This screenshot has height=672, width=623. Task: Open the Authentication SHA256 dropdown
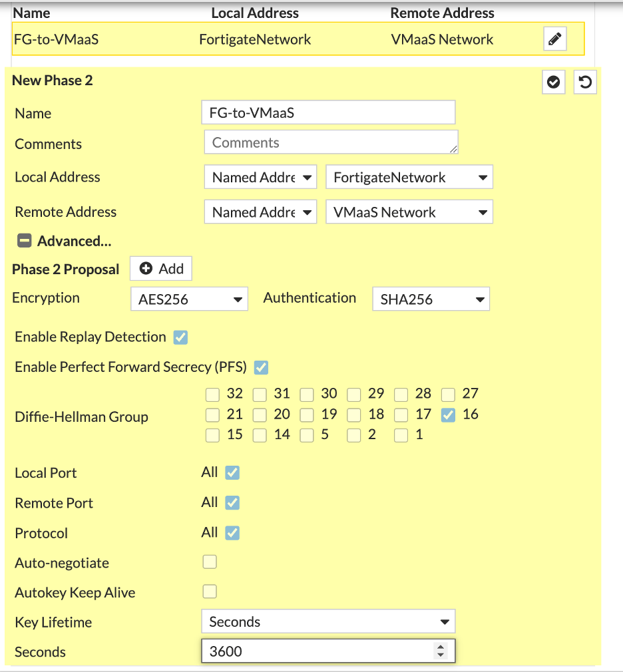coord(431,299)
